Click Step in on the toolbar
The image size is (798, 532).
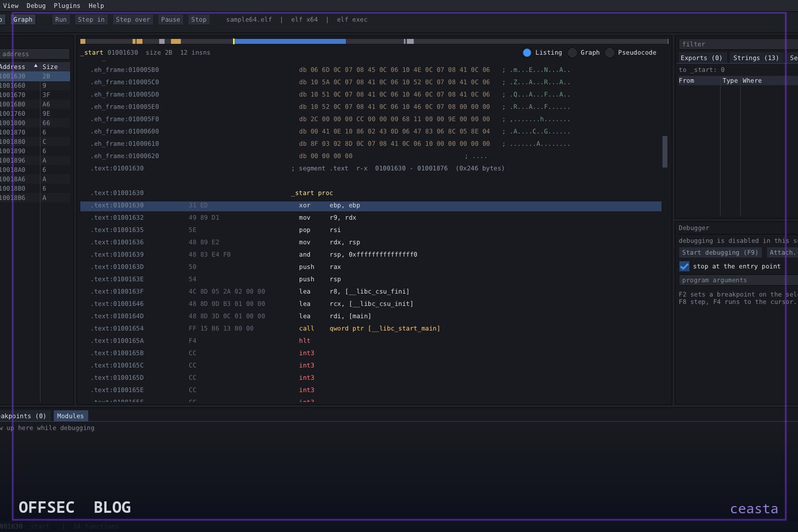91,20
